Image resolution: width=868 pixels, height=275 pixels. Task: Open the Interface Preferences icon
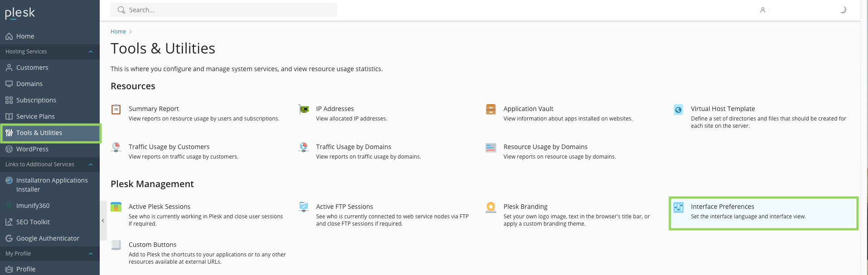click(x=679, y=207)
